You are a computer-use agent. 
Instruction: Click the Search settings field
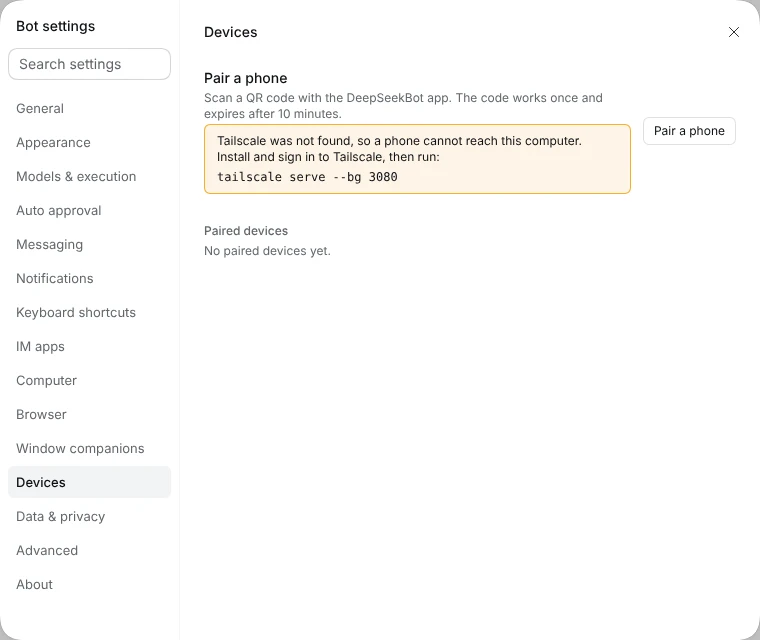click(x=89, y=64)
